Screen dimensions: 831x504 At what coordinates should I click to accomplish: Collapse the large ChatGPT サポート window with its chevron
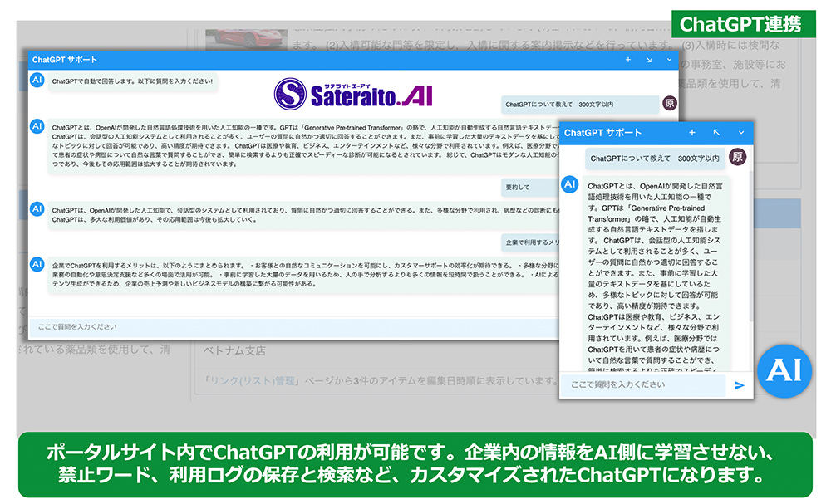669,60
